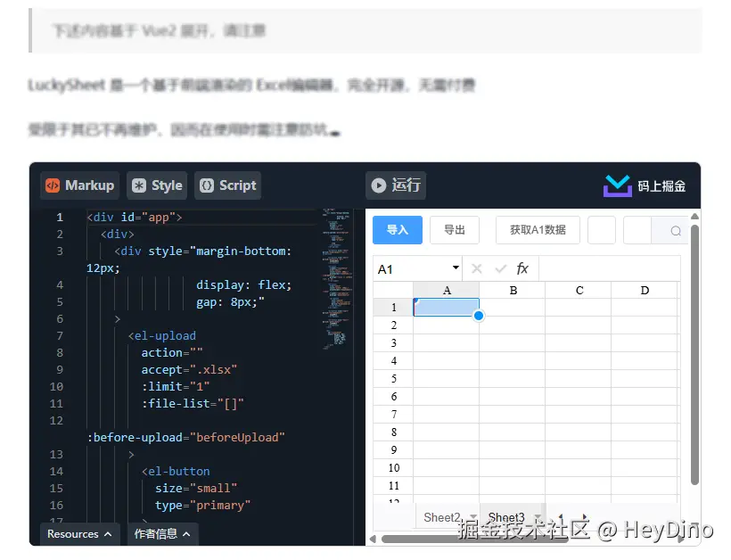Expand the Resources panel

point(79,534)
